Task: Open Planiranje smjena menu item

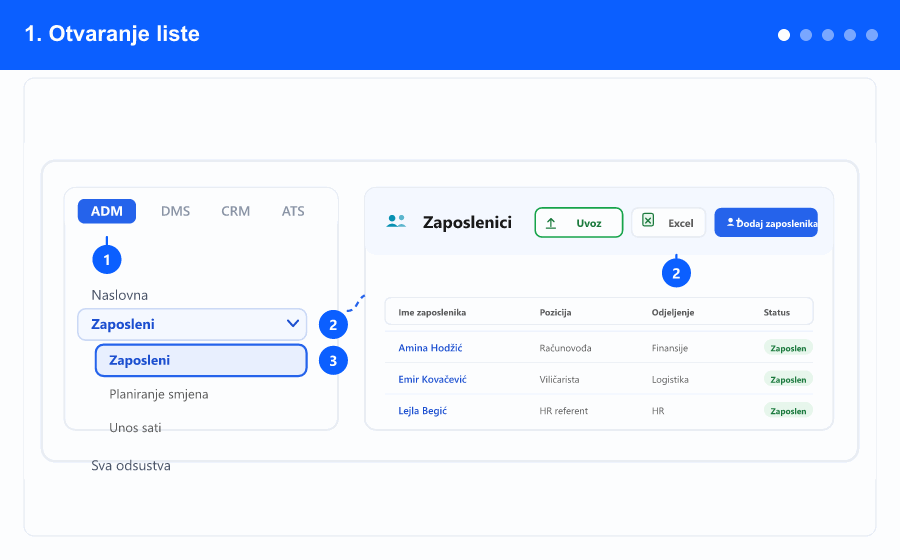Action: pyautogui.click(x=158, y=394)
